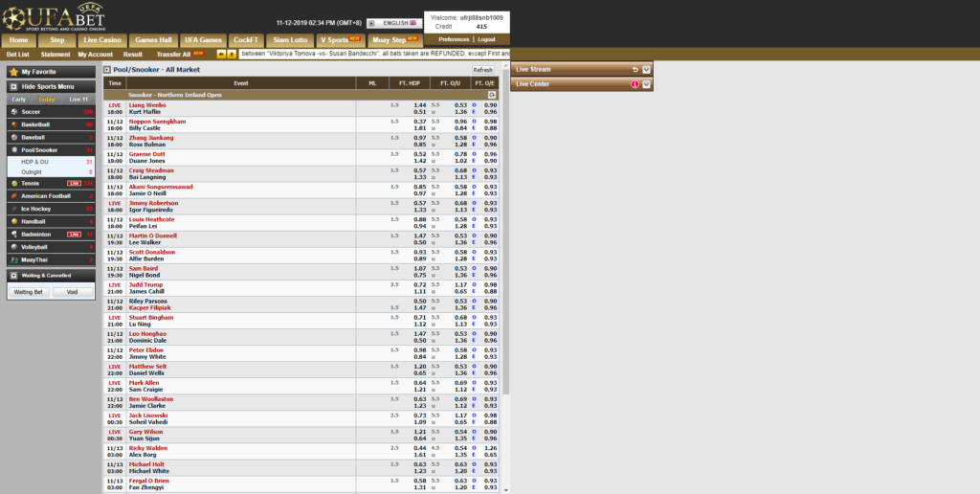
Task: Click the red Live badge beside Badminton
Action: coord(74,234)
